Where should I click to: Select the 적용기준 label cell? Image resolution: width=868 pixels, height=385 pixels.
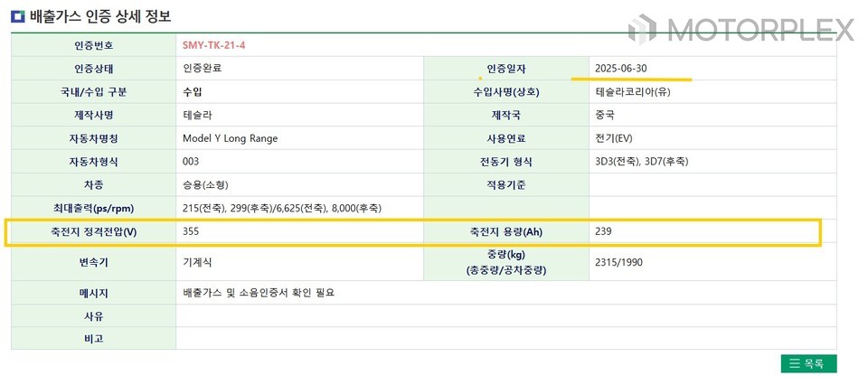506,184
